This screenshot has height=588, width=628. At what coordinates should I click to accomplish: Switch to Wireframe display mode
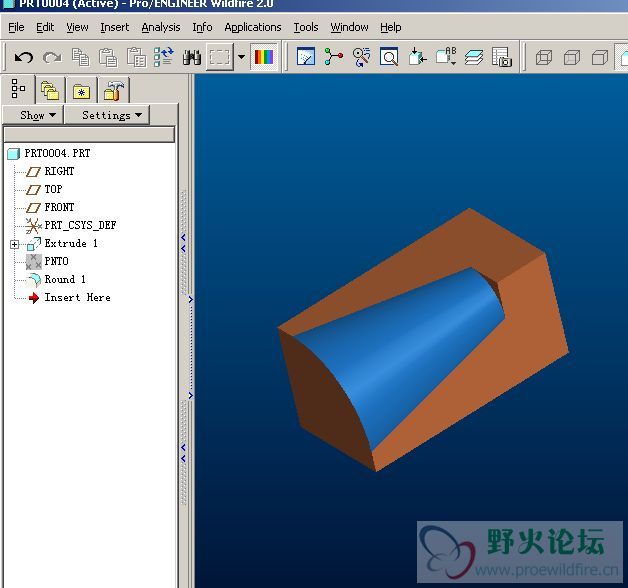pyautogui.click(x=544, y=57)
